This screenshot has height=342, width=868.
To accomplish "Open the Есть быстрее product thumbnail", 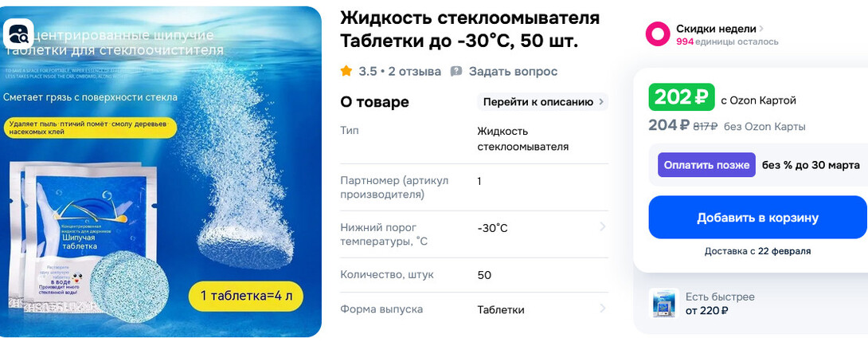I will (663, 303).
